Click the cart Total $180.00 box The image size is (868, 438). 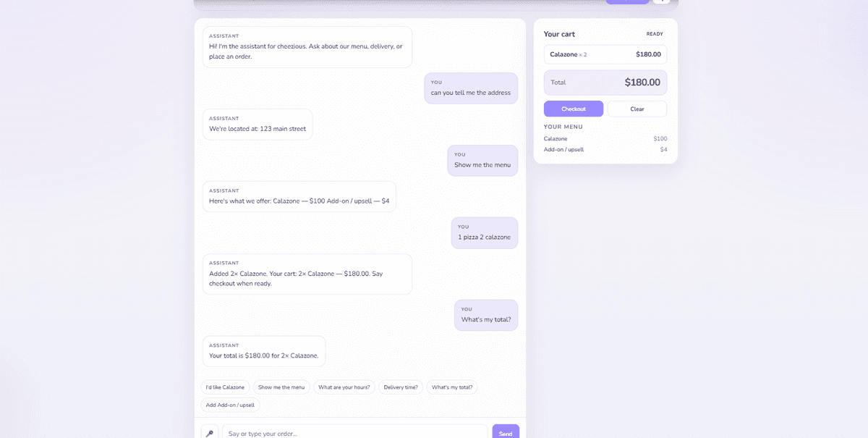tap(605, 83)
